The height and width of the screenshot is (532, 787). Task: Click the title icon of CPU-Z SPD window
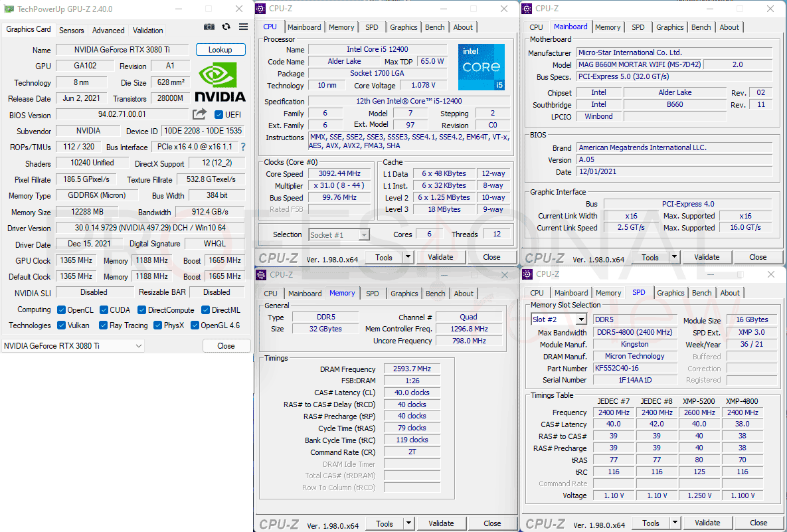click(x=527, y=274)
